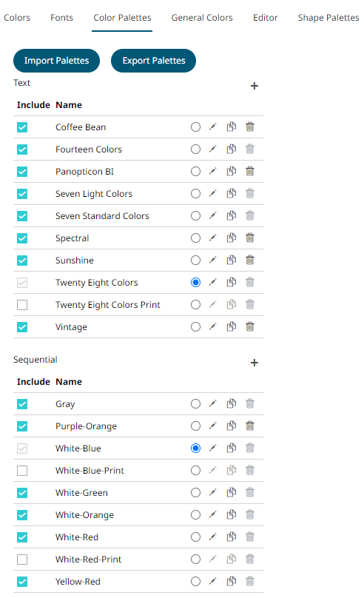Delete the Spectral palette via trash icon
364x598 pixels.
tap(249, 238)
